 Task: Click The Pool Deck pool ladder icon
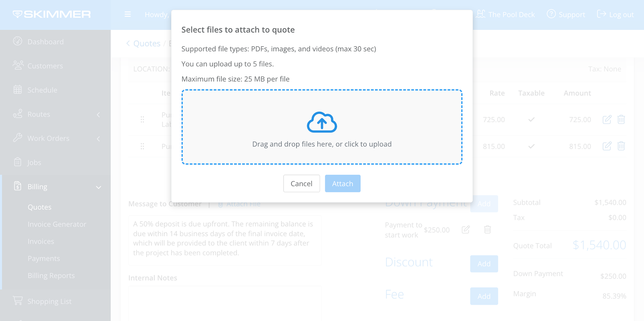pos(481,14)
